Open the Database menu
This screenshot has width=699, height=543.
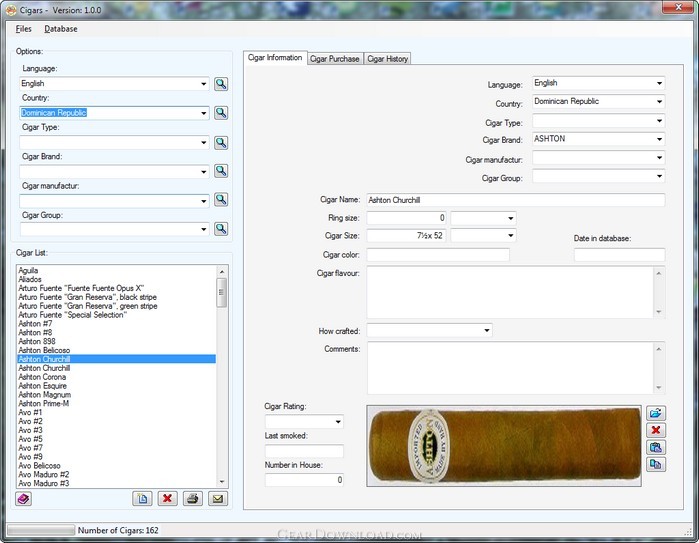click(x=61, y=29)
